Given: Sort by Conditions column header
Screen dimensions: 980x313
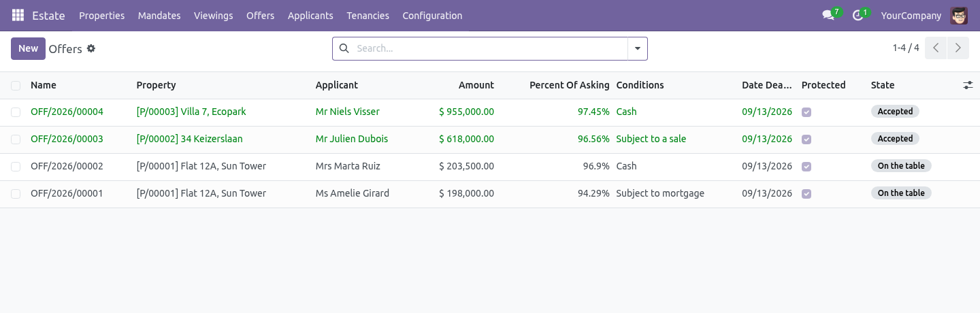Looking at the screenshot, I should coord(640,85).
